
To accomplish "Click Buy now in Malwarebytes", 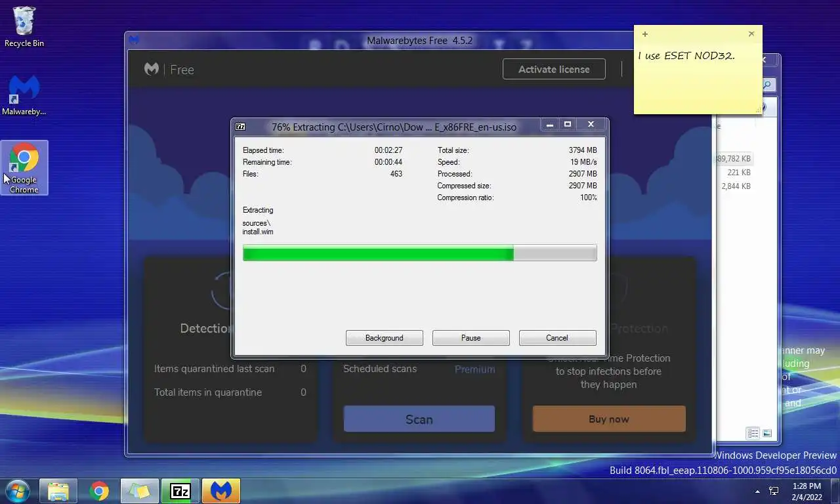I will tap(609, 419).
